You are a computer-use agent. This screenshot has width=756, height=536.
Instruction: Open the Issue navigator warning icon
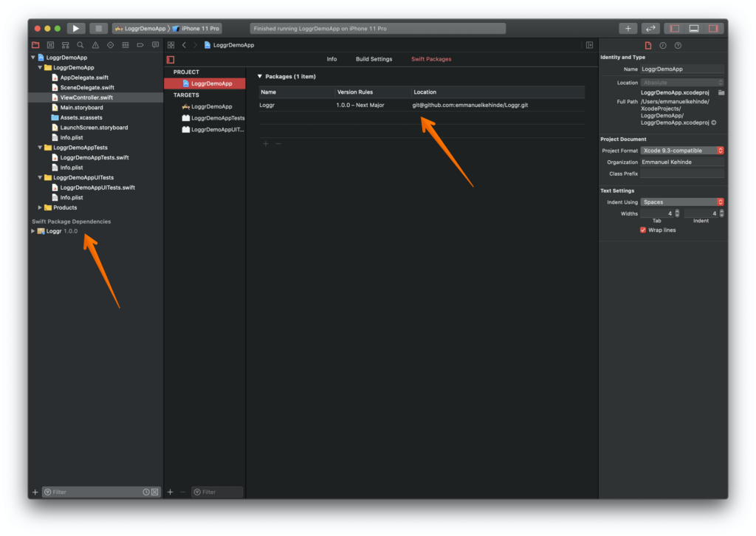click(x=95, y=45)
